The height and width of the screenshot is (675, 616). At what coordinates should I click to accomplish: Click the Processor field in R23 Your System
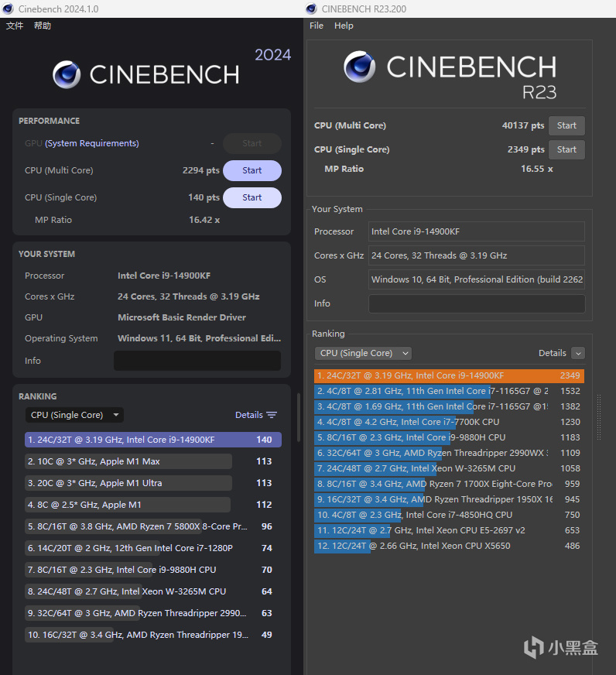point(477,231)
